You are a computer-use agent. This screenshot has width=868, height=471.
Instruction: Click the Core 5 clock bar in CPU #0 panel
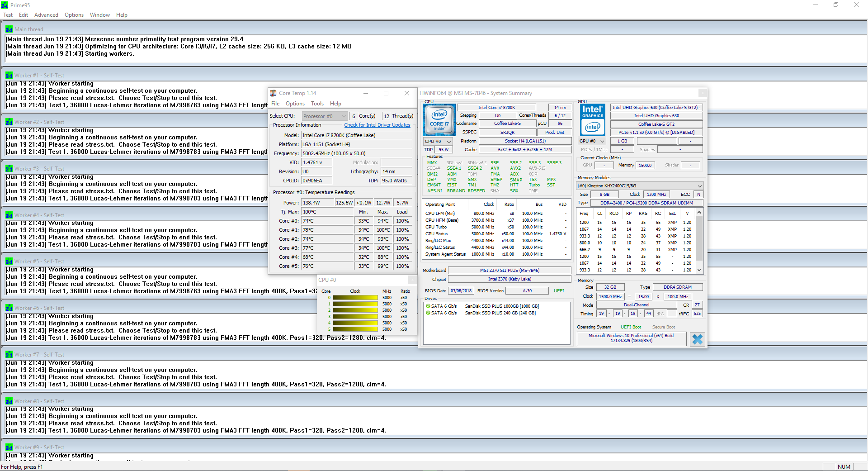[x=355, y=329]
